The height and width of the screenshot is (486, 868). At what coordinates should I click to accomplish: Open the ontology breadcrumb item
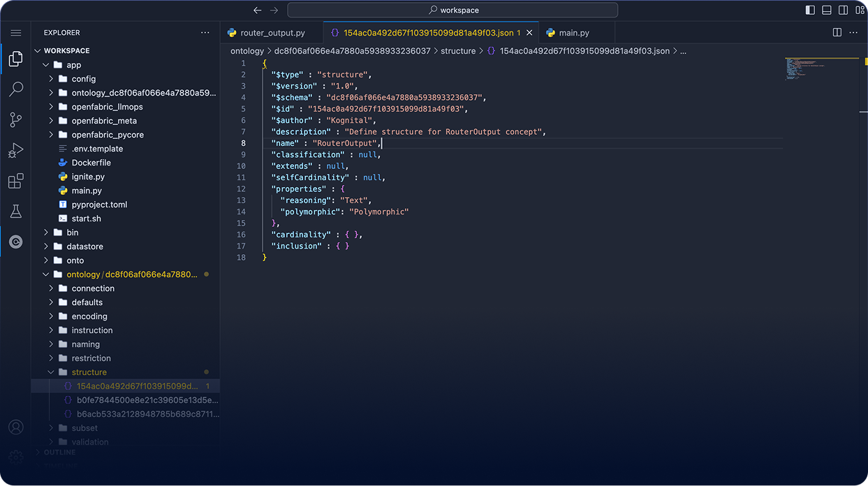[247, 50]
